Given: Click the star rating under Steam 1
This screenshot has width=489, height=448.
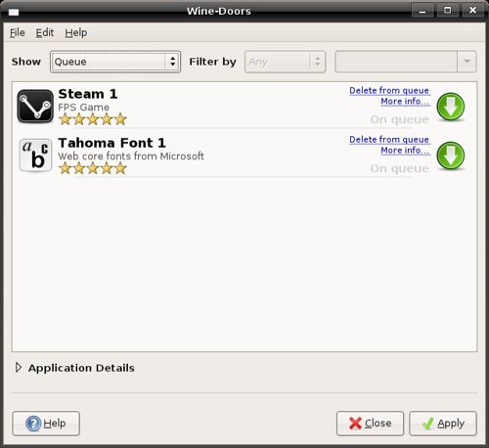Looking at the screenshot, I should pyautogui.click(x=93, y=119).
